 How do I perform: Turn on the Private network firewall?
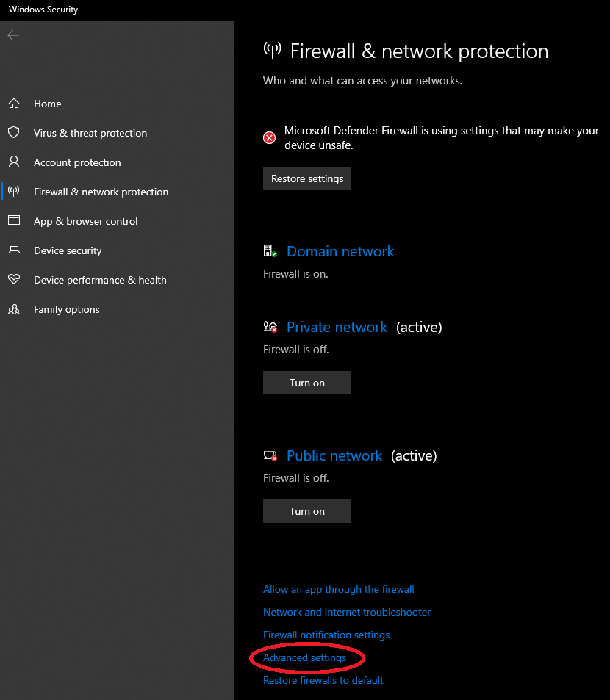tap(307, 383)
